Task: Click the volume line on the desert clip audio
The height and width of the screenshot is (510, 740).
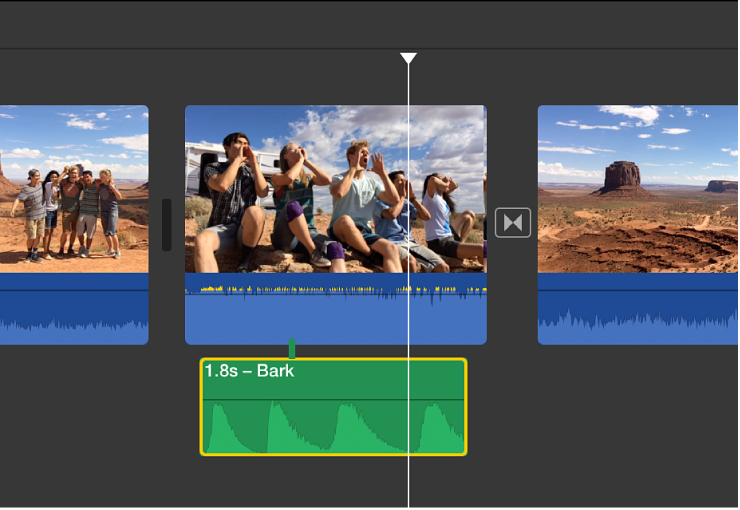Action: coord(638,290)
